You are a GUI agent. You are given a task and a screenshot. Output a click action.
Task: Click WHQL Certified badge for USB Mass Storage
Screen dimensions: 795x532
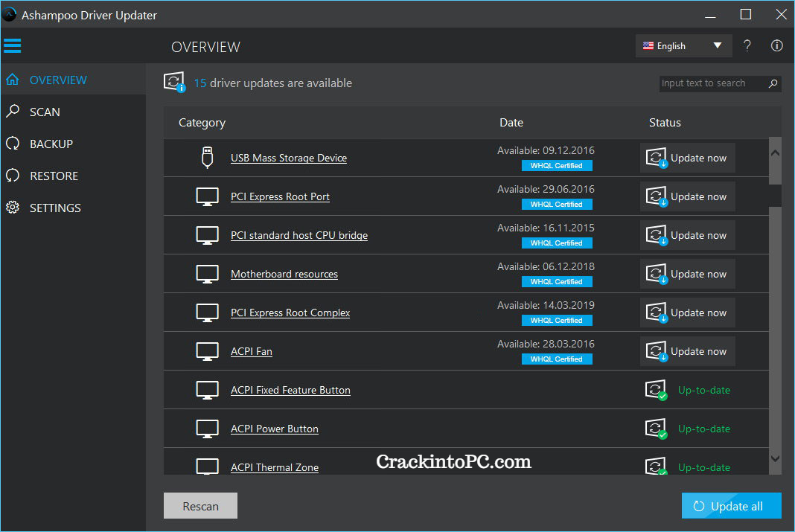[x=557, y=166]
